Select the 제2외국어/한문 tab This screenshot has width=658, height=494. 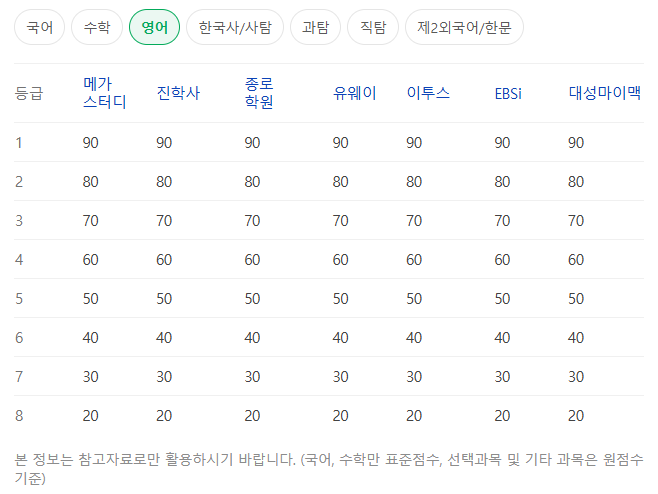coord(464,27)
